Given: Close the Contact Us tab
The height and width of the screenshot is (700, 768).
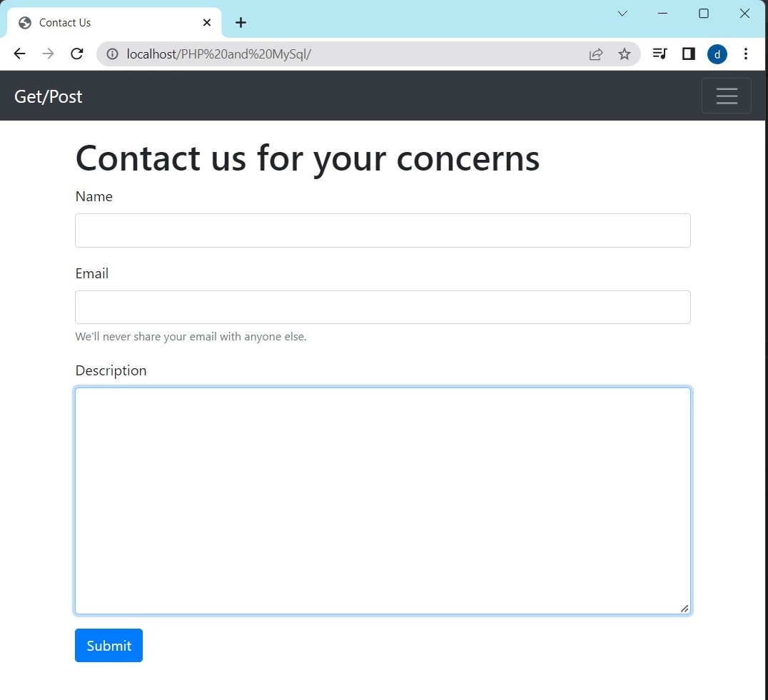Looking at the screenshot, I should coord(207,23).
